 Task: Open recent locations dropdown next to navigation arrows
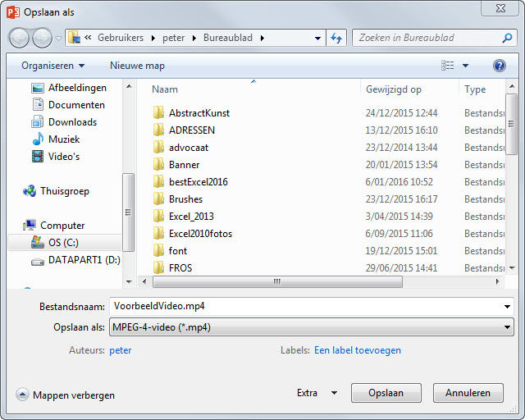(x=58, y=39)
